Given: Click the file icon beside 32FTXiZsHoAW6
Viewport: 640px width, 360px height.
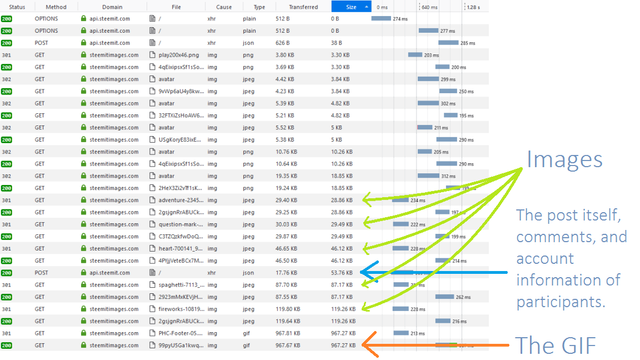Looking at the screenshot, I should (152, 116).
